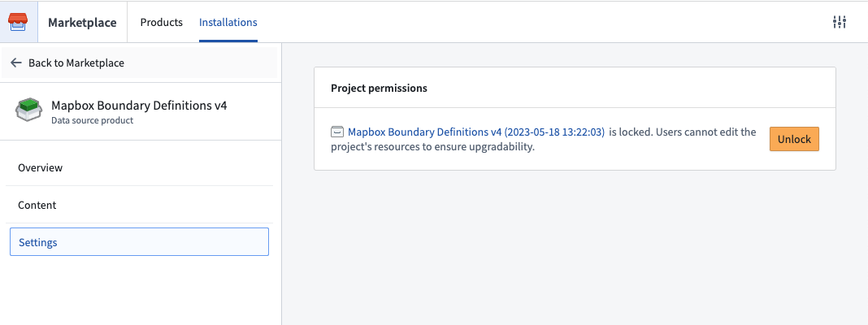Click the Marketplace title text
Screen dimensions: 868x325
coord(82,22)
